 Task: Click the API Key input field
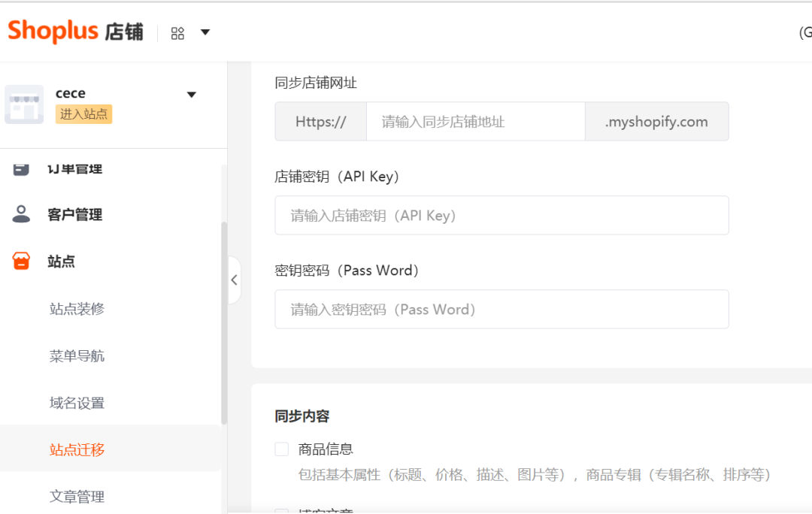(x=501, y=215)
